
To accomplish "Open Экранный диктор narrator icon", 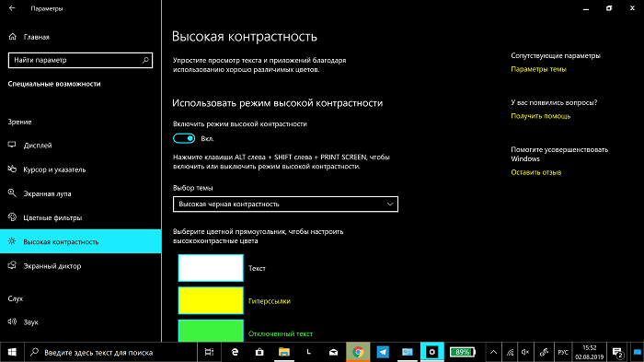I will point(12,265).
